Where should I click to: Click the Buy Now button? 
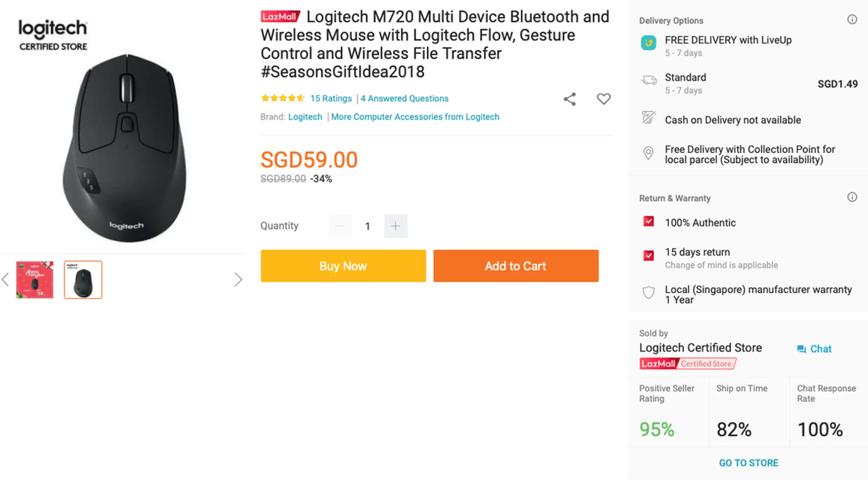click(343, 266)
